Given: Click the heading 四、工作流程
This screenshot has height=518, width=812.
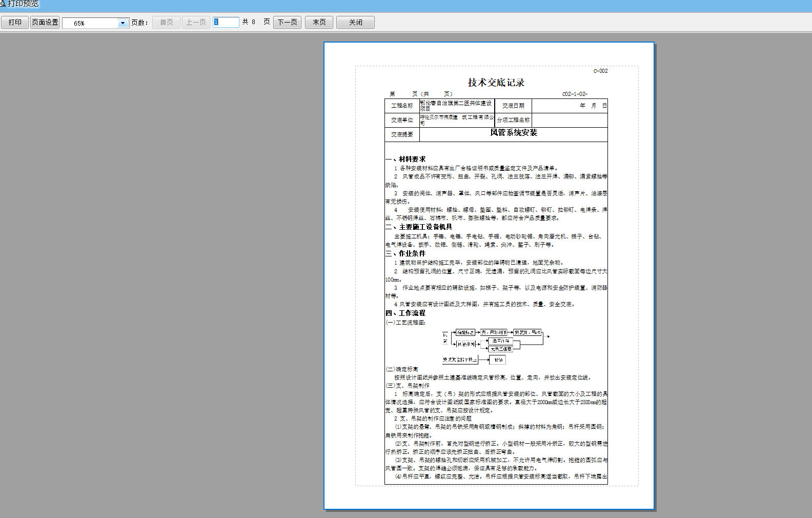Looking at the screenshot, I should (405, 313).
